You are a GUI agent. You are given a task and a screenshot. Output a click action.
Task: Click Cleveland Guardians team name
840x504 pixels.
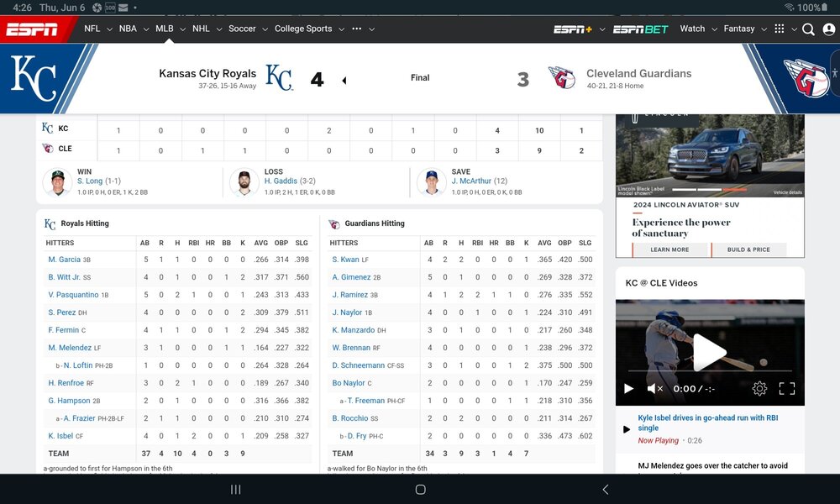[638, 73]
